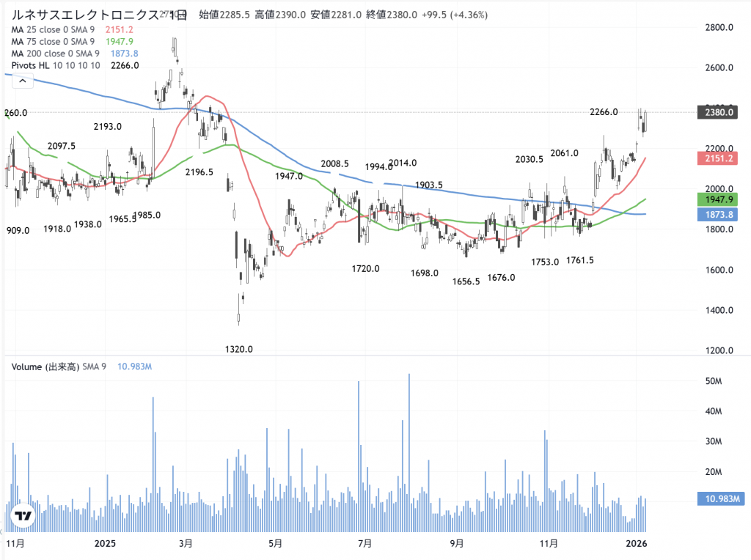Click the 7月 label on time axis

[364, 543]
